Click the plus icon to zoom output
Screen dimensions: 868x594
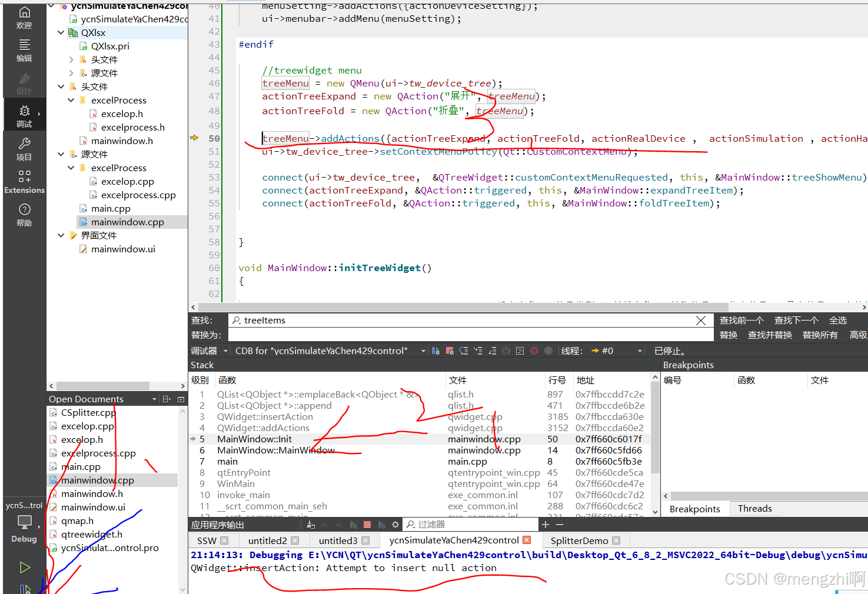click(546, 525)
